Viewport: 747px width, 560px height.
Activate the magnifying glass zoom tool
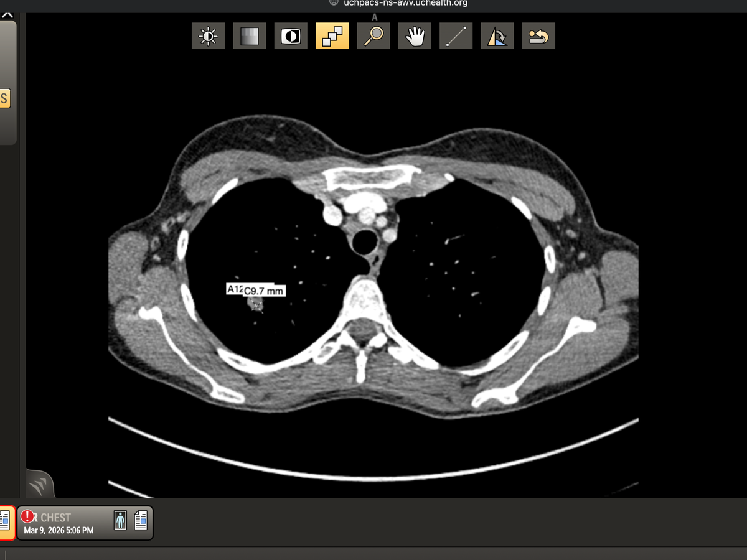(x=374, y=36)
